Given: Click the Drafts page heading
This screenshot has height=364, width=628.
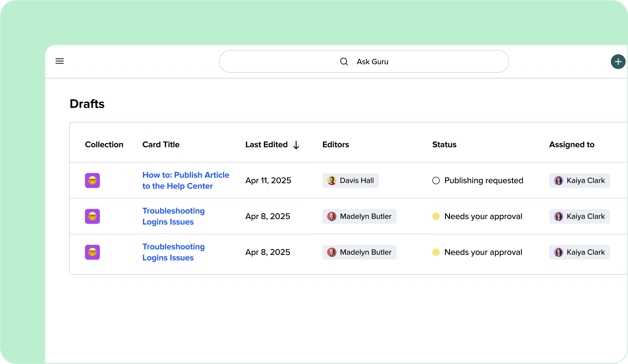Looking at the screenshot, I should point(87,104).
